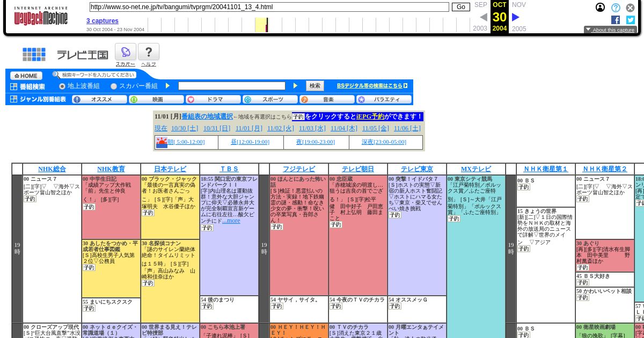Click 予約 for 名探偵コナン
Viewport: 644px width, 338px height.
coord(148,283)
